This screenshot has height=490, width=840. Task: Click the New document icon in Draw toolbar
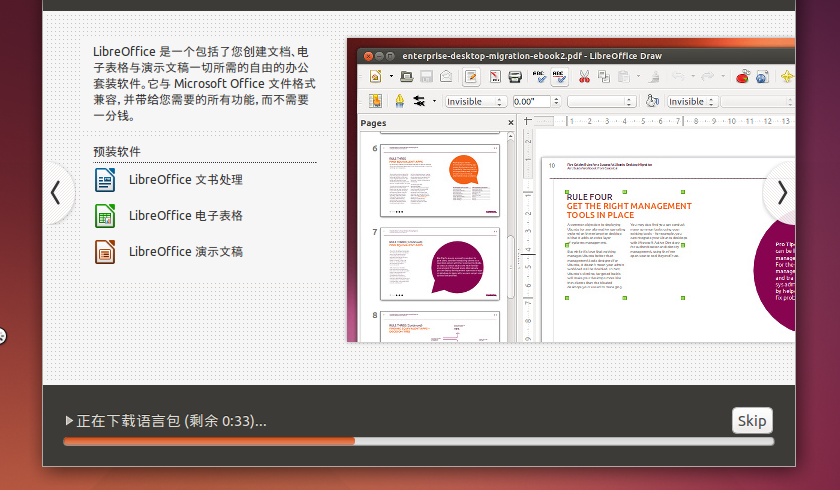pos(376,77)
